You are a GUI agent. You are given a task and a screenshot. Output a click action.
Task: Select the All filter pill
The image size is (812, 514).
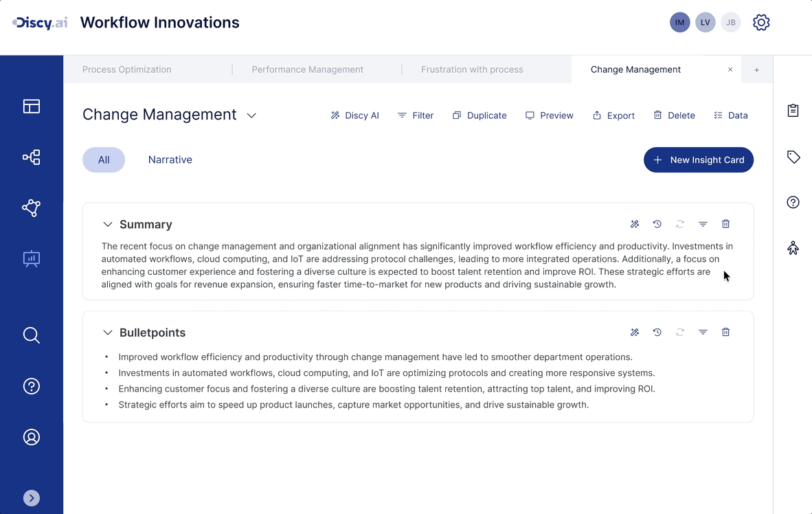click(104, 160)
